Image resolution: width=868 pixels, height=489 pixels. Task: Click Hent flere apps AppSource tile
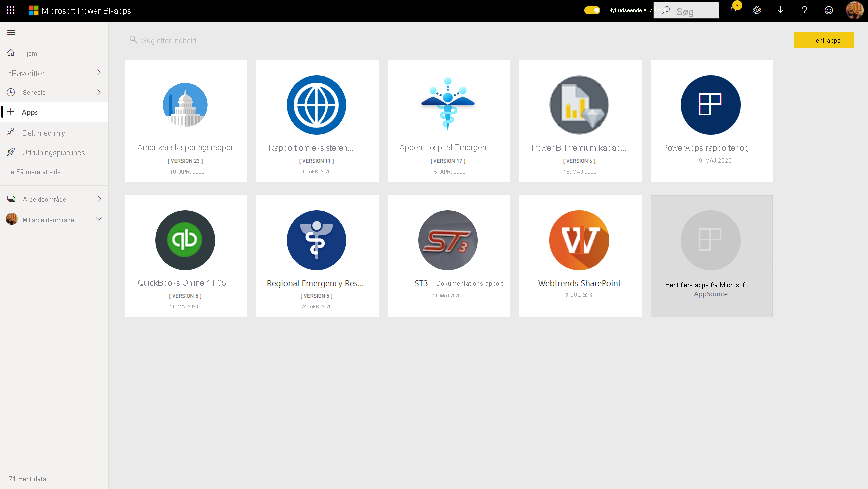point(712,256)
